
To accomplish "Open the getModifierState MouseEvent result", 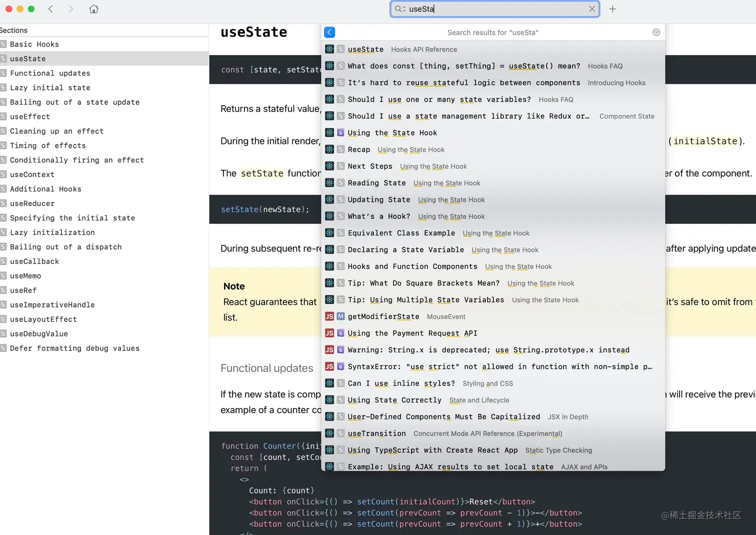I will (383, 316).
